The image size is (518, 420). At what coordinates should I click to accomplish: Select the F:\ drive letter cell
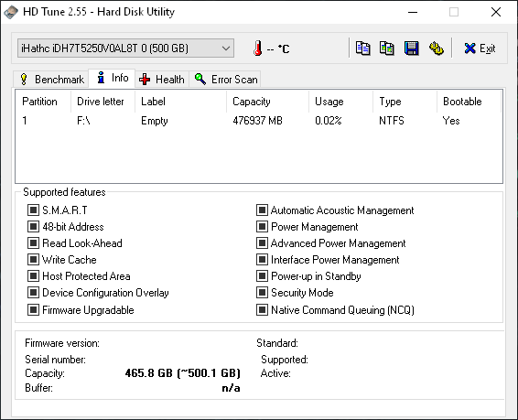83,121
